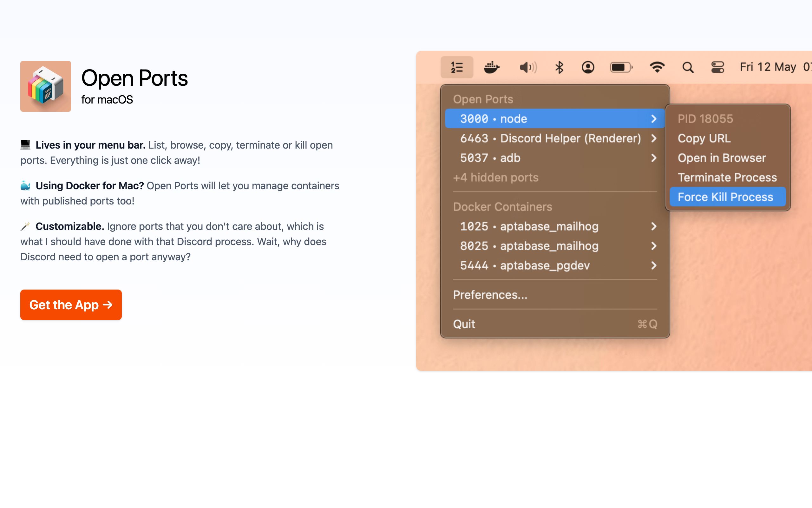Viewport: 812px width, 508px height.
Task: Show the +4 hidden ports
Action: click(x=495, y=177)
